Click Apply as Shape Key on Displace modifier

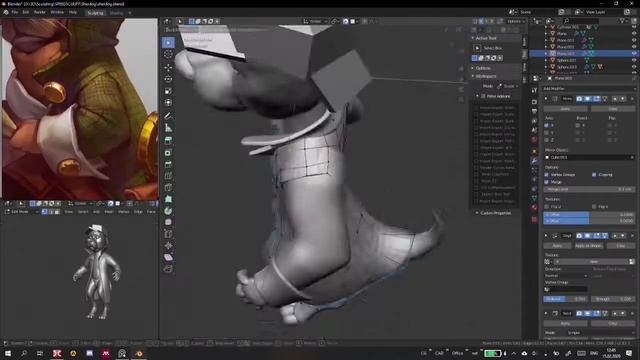point(588,246)
